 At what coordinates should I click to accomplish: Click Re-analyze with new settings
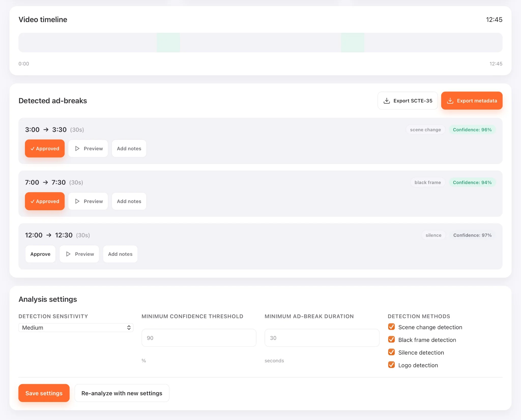pyautogui.click(x=122, y=393)
